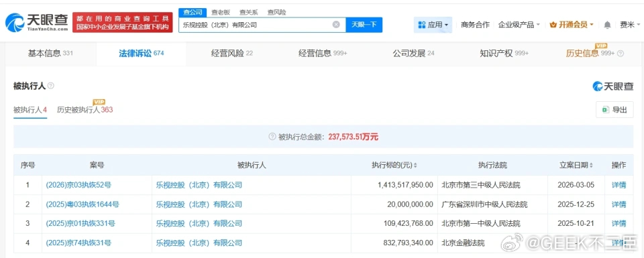Sort by 执行标的(元) column arrows

[415, 166]
